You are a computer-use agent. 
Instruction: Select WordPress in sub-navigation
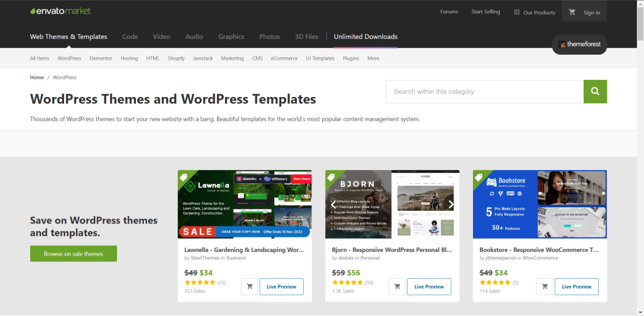pos(69,59)
